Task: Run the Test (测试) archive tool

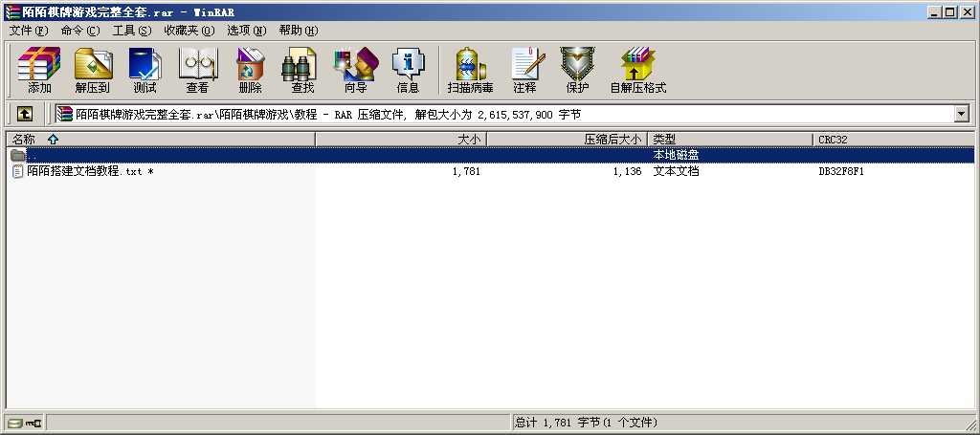Action: click(x=145, y=70)
